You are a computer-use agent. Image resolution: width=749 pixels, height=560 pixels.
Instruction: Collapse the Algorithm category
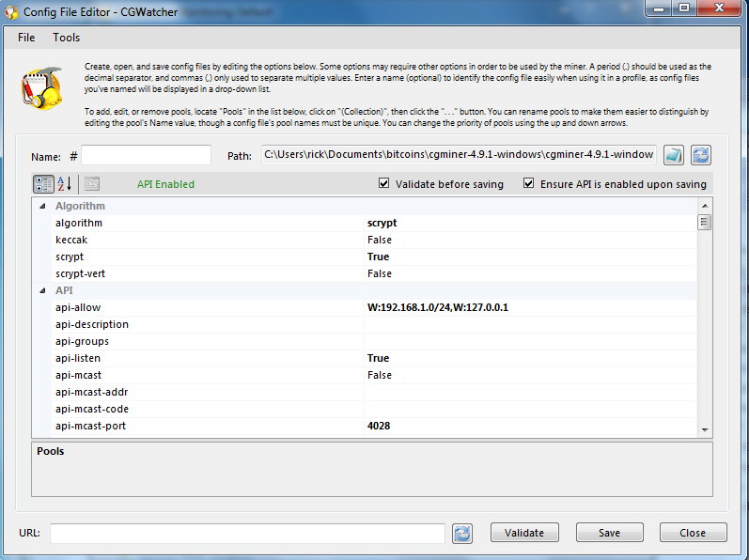[42, 206]
